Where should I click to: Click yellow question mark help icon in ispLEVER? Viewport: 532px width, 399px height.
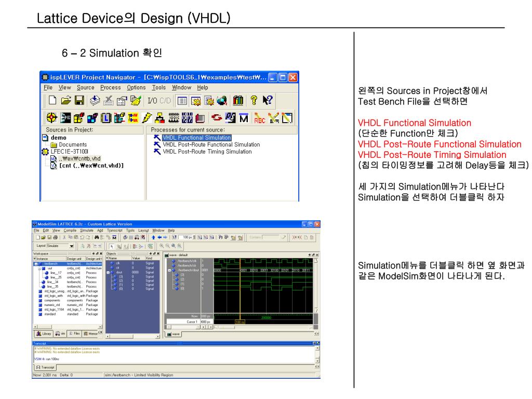254,100
